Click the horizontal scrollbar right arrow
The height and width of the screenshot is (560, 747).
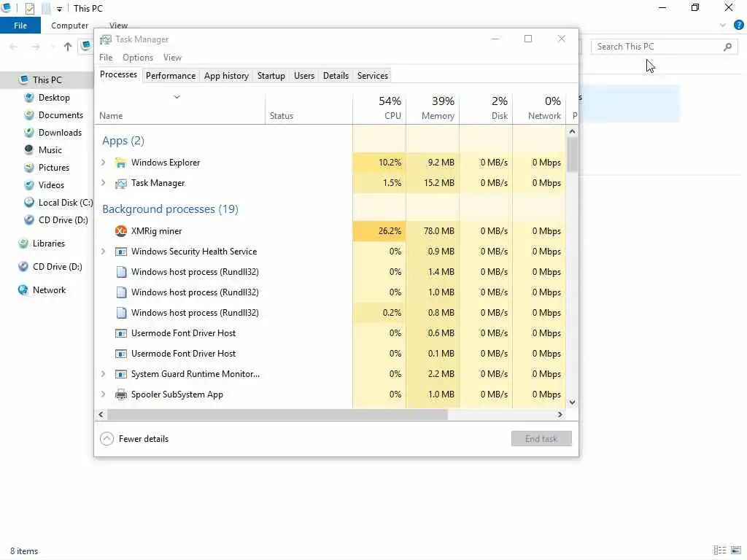(560, 415)
